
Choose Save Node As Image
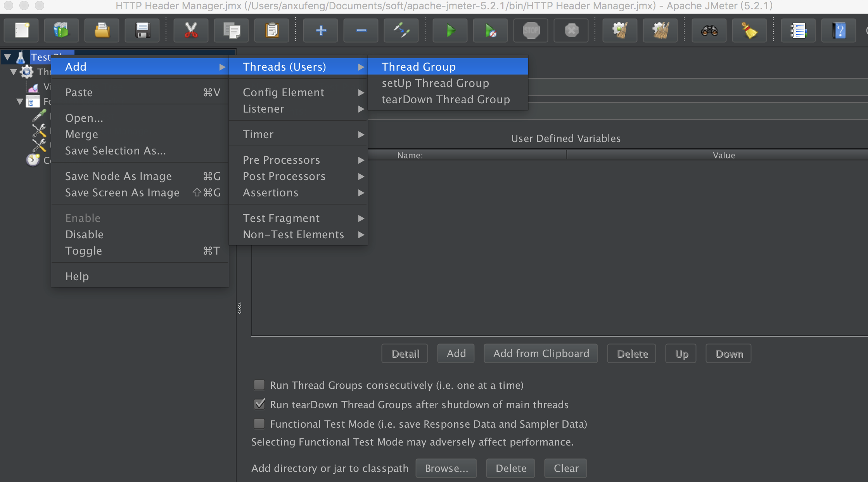(x=118, y=176)
